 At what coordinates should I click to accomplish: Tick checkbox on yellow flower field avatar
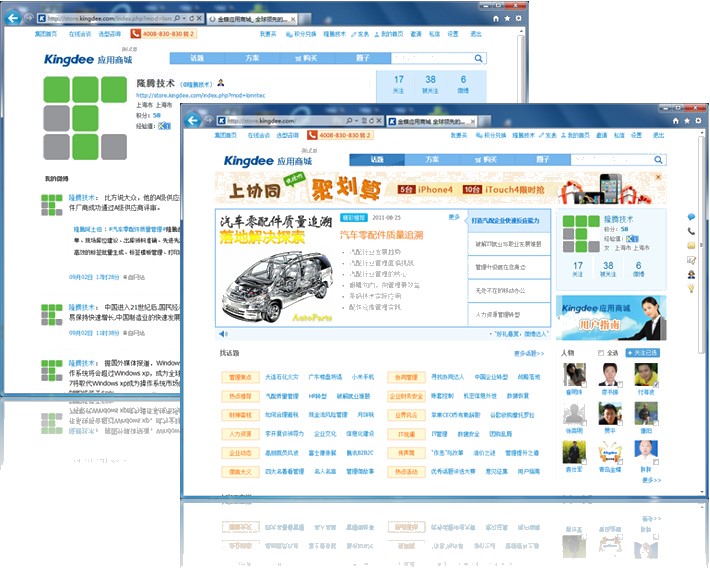point(584,462)
